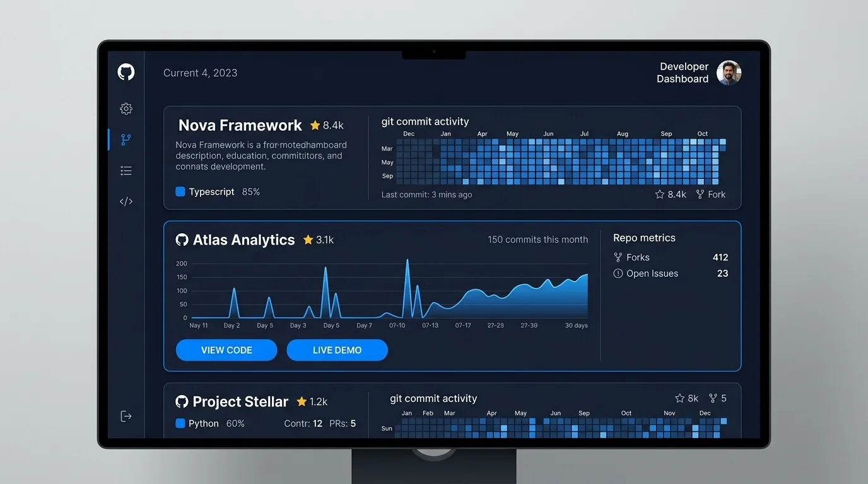Click 'Last commit: 3 mins ago' text
This screenshot has width=868, height=484.
pos(426,195)
